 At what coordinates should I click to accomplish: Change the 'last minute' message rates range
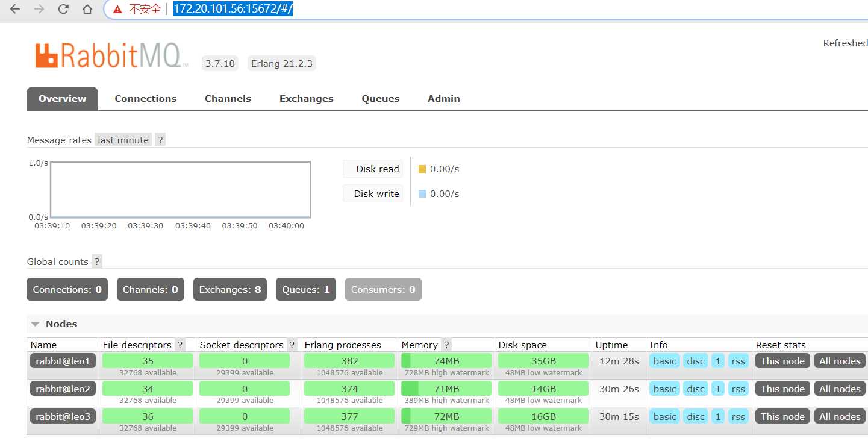coord(123,140)
